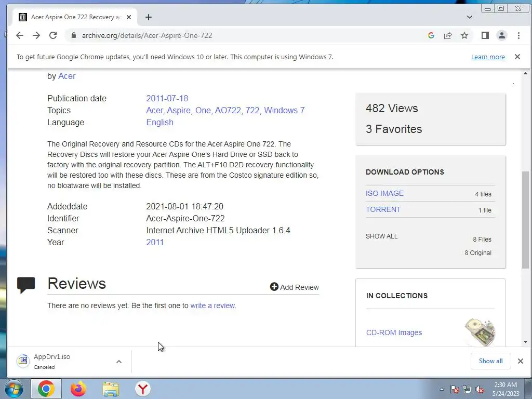Click Chrome taskbar icon
The width and height of the screenshot is (532, 399).
click(x=46, y=389)
